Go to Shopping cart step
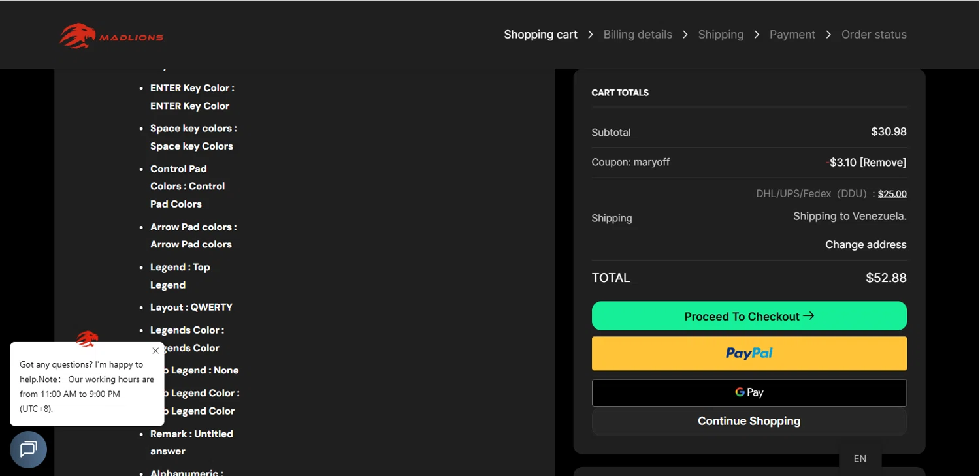The height and width of the screenshot is (476, 980). 540,35
